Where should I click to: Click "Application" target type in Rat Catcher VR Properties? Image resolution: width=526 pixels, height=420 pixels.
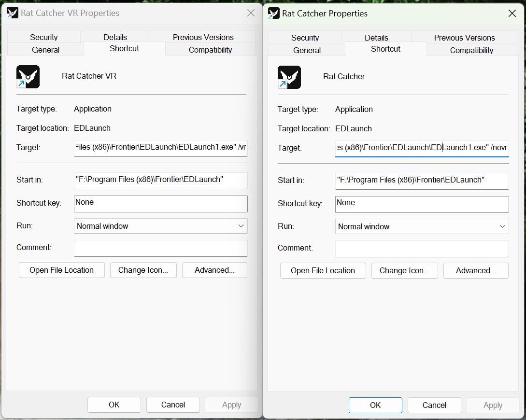tap(93, 109)
